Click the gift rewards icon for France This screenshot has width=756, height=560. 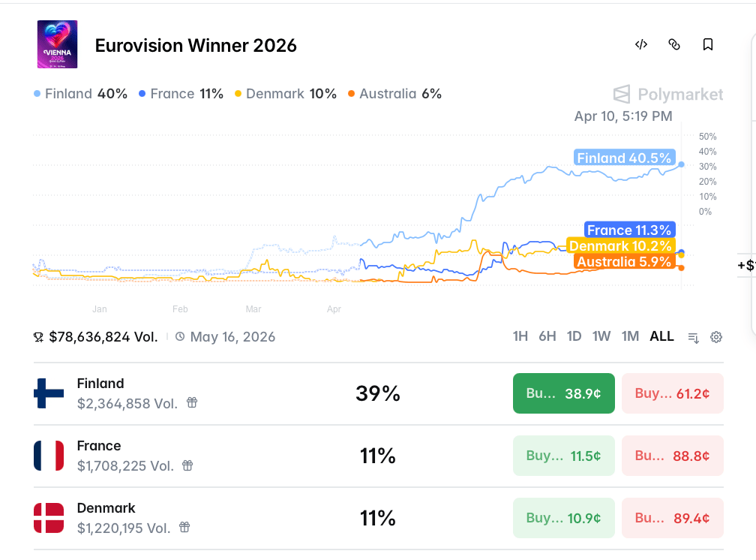[x=187, y=465]
